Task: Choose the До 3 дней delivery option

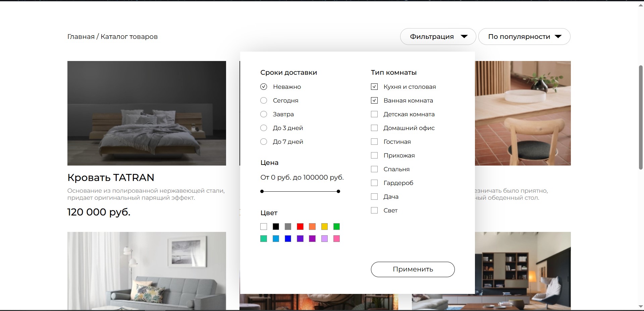Action: pyautogui.click(x=264, y=128)
